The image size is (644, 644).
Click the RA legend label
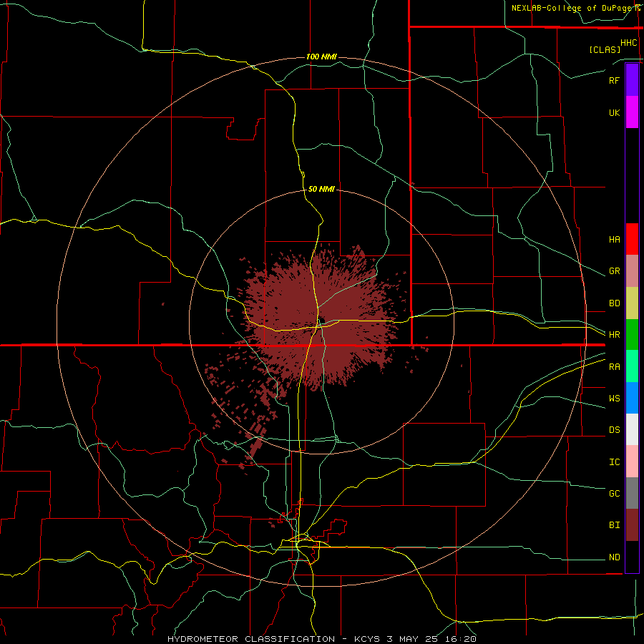614,367
